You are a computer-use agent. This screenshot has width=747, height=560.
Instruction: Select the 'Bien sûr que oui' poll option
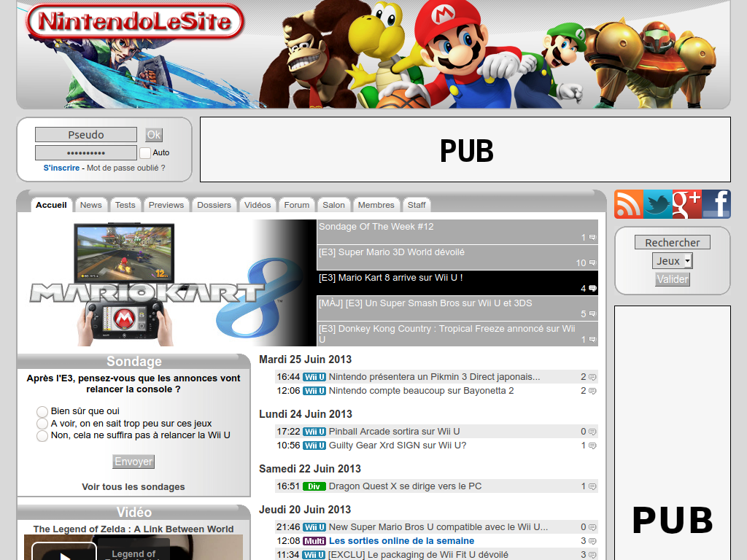(42, 411)
